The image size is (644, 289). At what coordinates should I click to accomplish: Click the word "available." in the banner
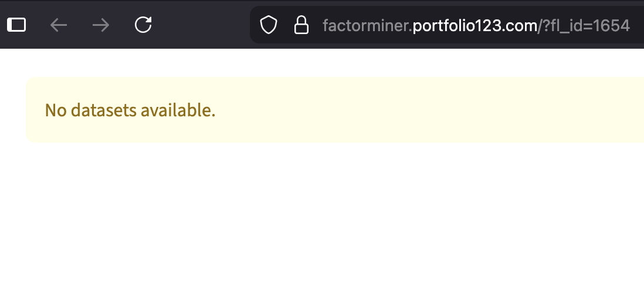tap(178, 110)
